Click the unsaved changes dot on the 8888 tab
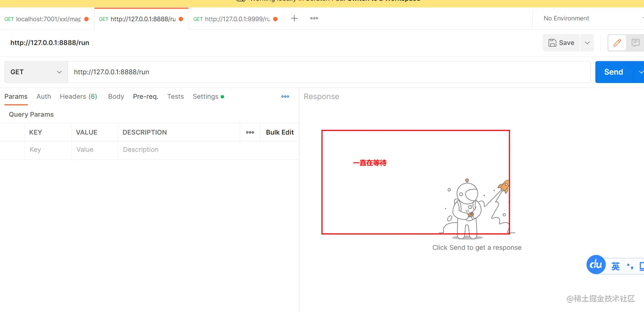Viewport: 644px width, 312px height. [181, 19]
